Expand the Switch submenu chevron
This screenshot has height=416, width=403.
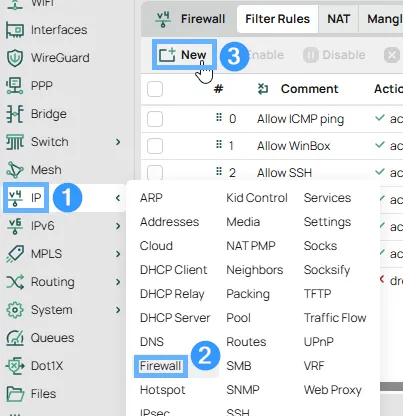118,142
